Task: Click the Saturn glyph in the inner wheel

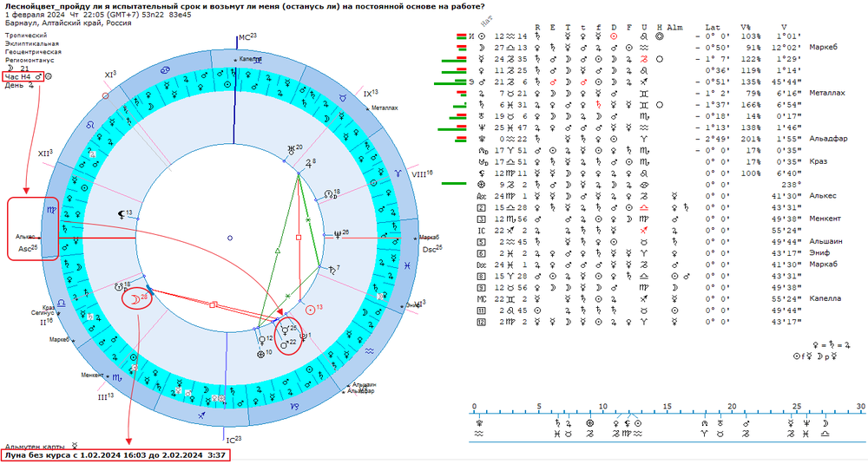Action: pos(332,271)
